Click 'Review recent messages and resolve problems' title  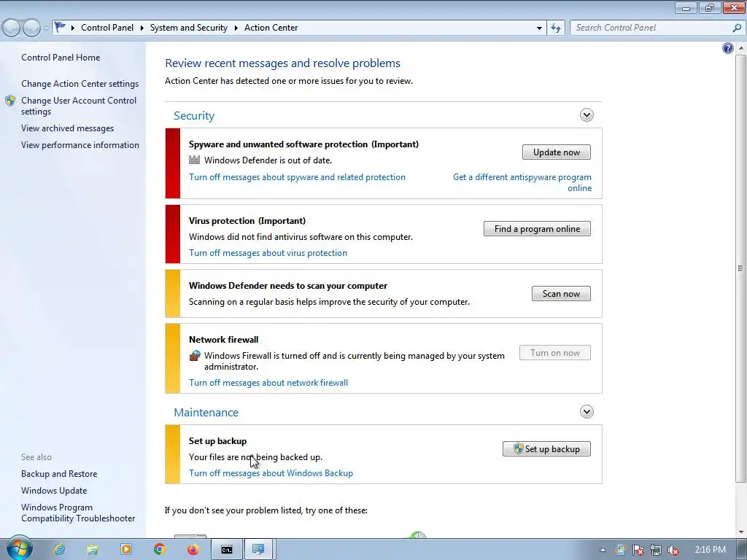282,63
